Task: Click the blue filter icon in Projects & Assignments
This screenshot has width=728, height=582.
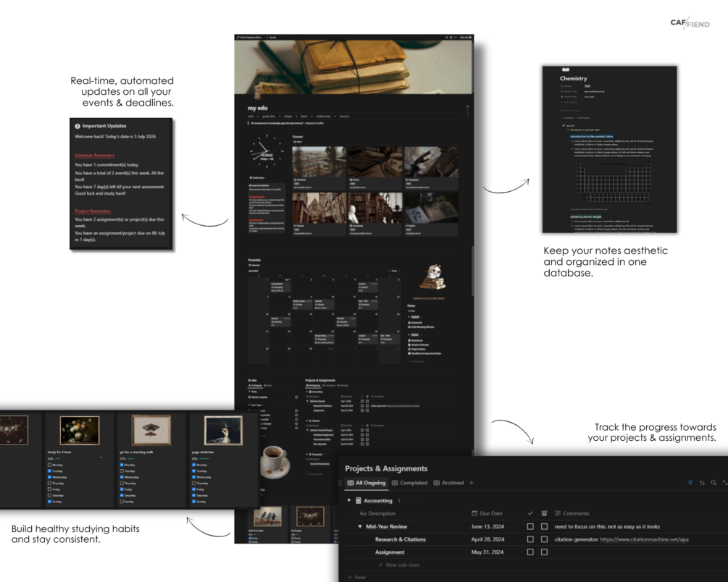Action: point(690,483)
